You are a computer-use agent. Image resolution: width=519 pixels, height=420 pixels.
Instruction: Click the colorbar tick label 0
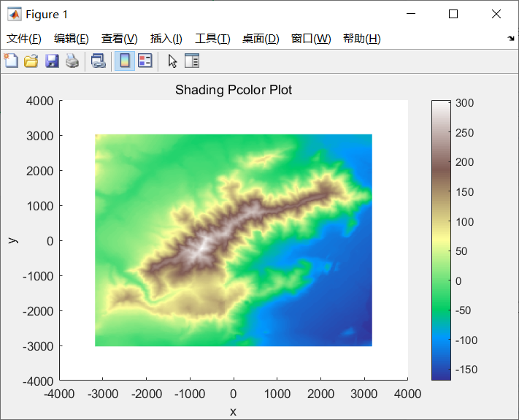(x=458, y=281)
